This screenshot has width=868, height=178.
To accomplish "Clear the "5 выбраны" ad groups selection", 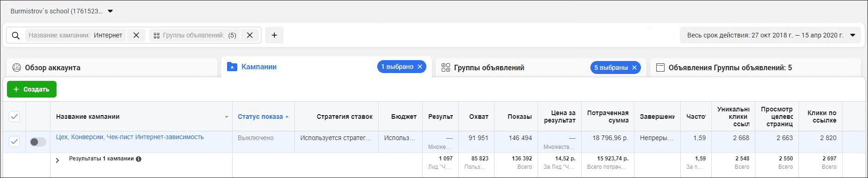I will tap(634, 68).
